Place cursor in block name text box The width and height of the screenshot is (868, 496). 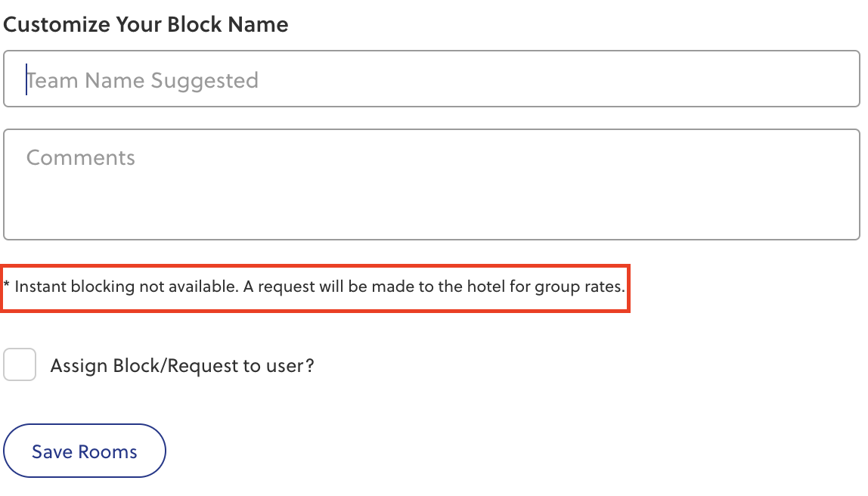tap(431, 79)
